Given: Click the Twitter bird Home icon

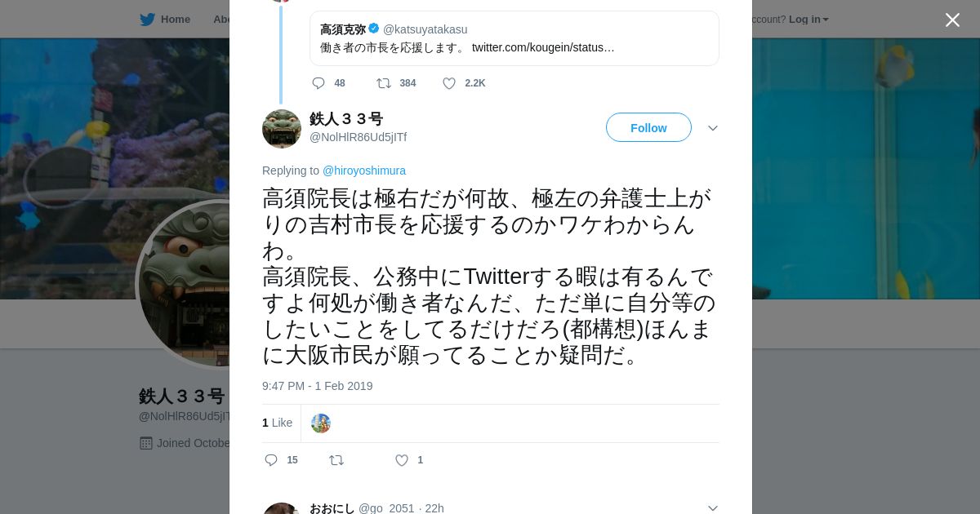Looking at the screenshot, I should click(147, 20).
